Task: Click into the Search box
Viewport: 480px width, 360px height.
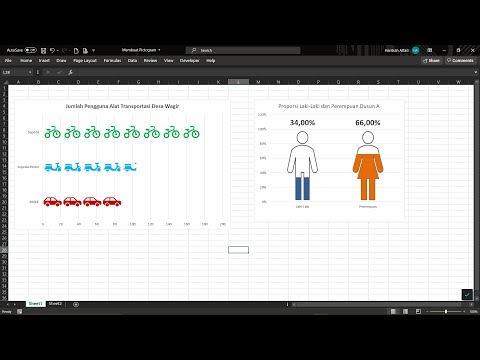Action: (243, 50)
